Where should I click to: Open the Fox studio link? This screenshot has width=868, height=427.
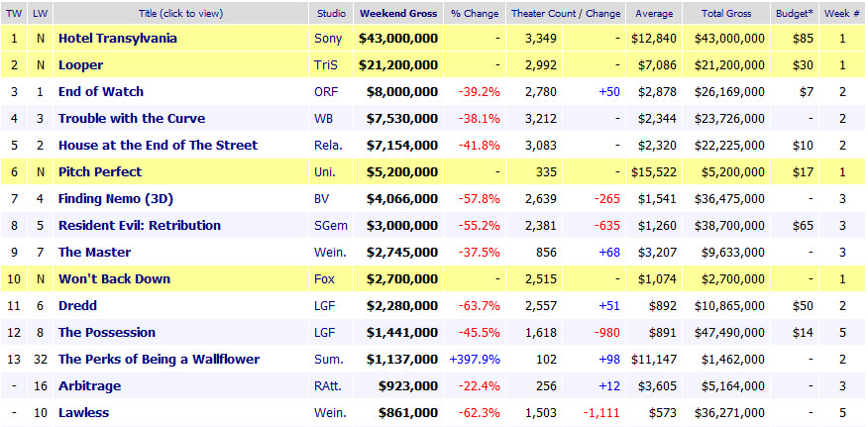[324, 279]
